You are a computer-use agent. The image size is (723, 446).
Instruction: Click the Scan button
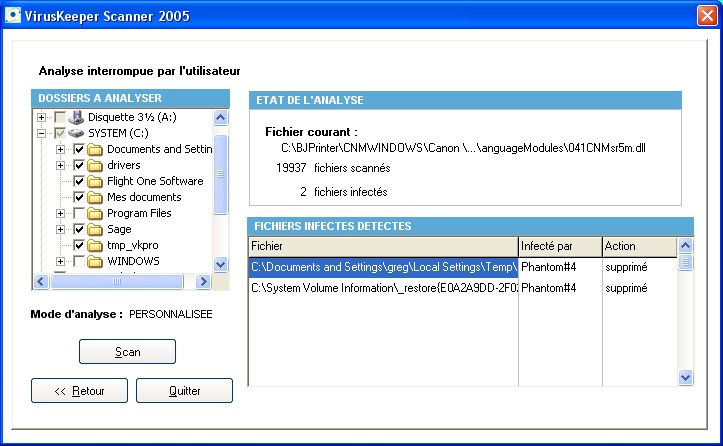tap(127, 351)
